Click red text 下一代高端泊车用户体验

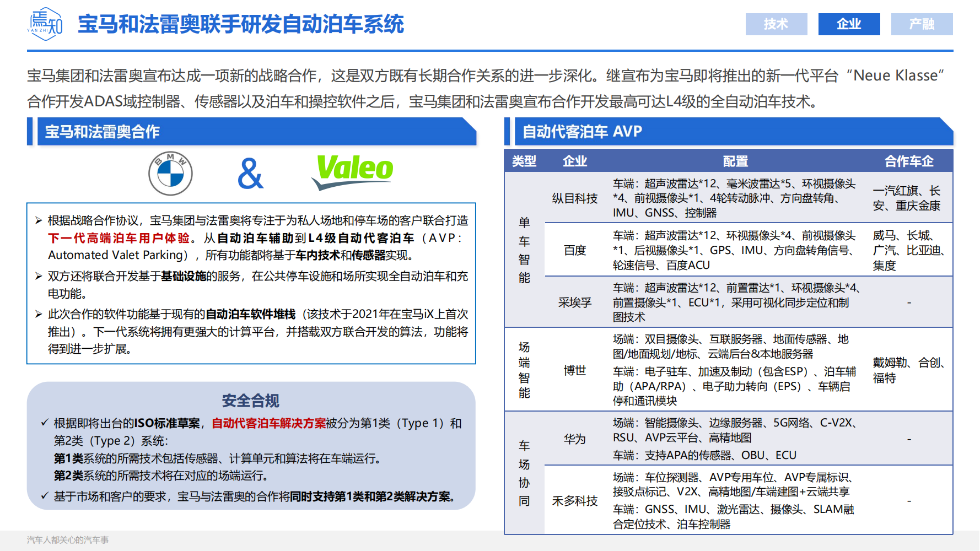coord(119,238)
